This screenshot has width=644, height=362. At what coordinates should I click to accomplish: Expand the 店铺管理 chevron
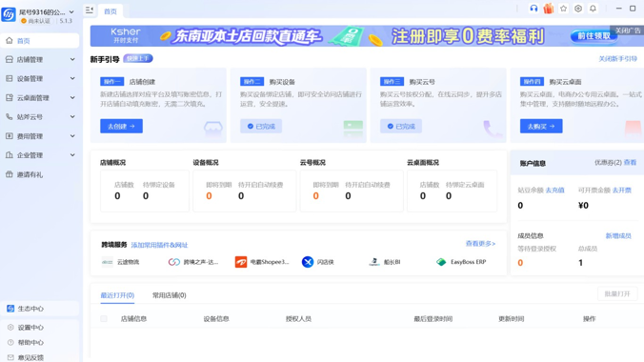point(72,60)
